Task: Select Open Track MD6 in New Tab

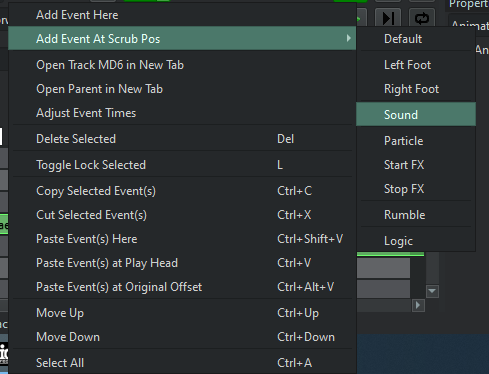Action: (182, 65)
